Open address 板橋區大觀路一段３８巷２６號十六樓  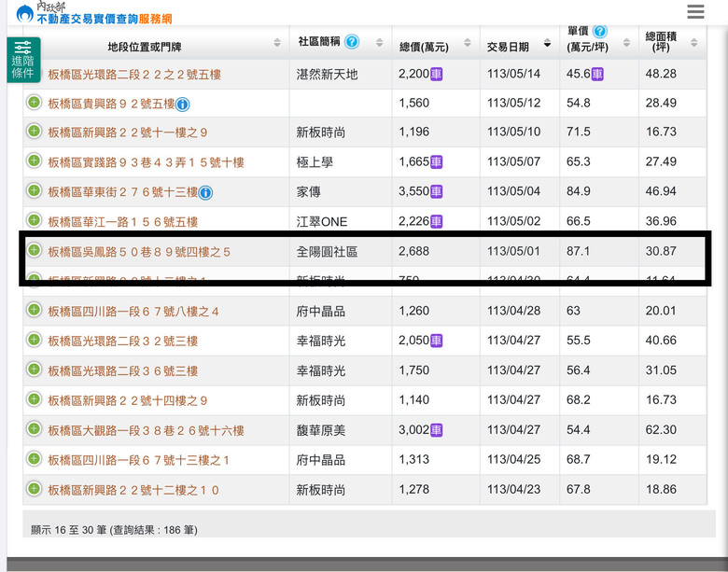[x=146, y=430]
